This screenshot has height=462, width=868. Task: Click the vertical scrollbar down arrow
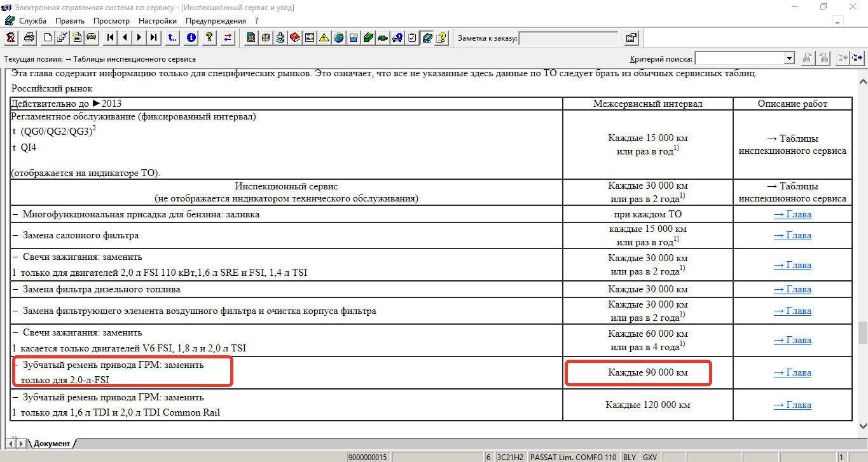click(862, 426)
